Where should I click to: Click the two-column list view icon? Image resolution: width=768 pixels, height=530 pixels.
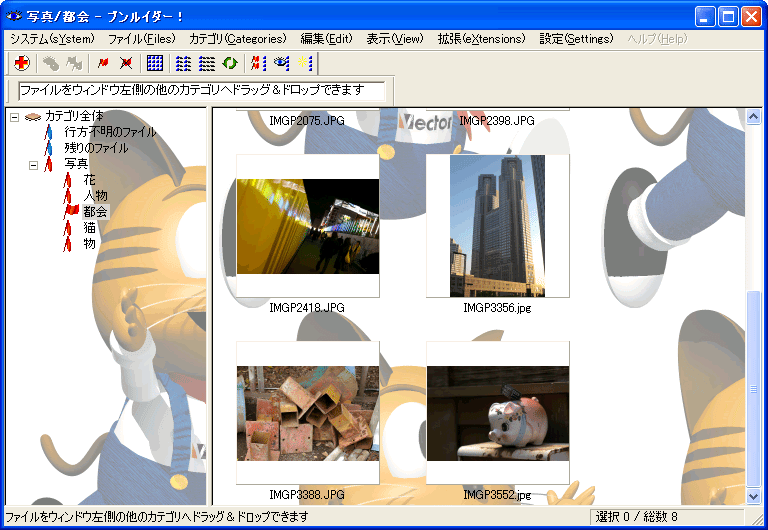[184, 63]
